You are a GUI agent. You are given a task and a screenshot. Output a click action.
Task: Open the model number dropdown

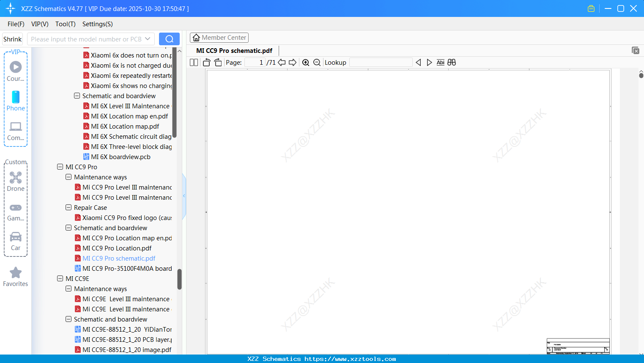pyautogui.click(x=148, y=39)
